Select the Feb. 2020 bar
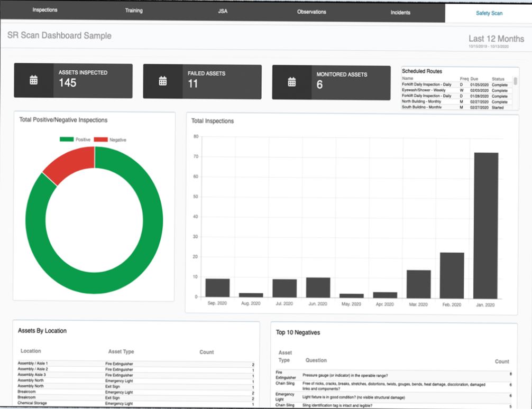Image resolution: width=532 pixels, height=409 pixels. 452,275
